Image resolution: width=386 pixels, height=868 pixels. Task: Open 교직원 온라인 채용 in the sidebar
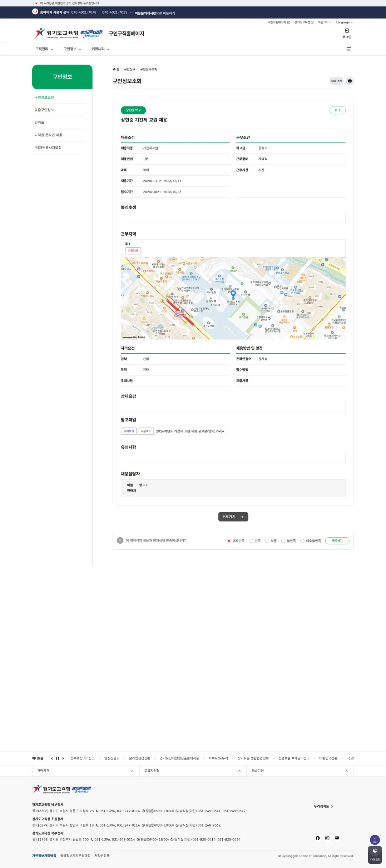click(x=48, y=135)
